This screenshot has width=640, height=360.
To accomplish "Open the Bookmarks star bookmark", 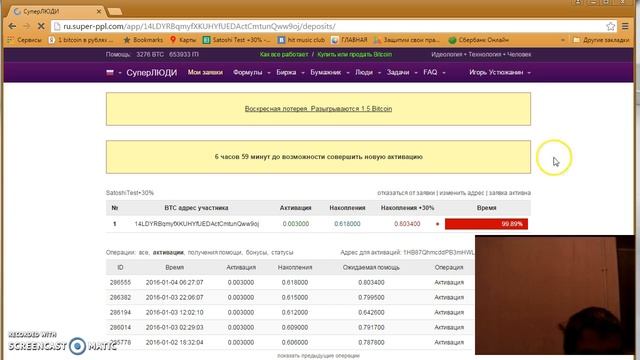I will pos(143,40).
